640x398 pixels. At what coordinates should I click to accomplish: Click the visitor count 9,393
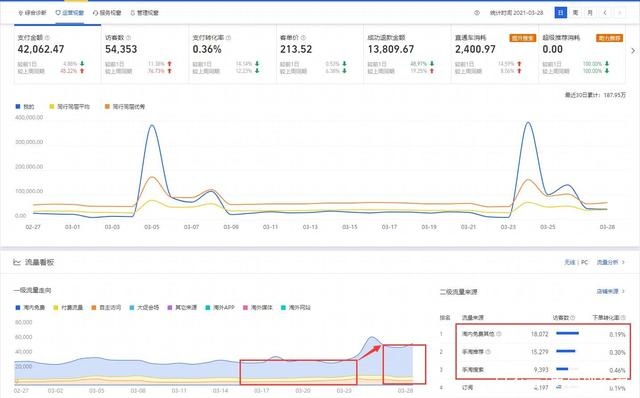[541, 369]
